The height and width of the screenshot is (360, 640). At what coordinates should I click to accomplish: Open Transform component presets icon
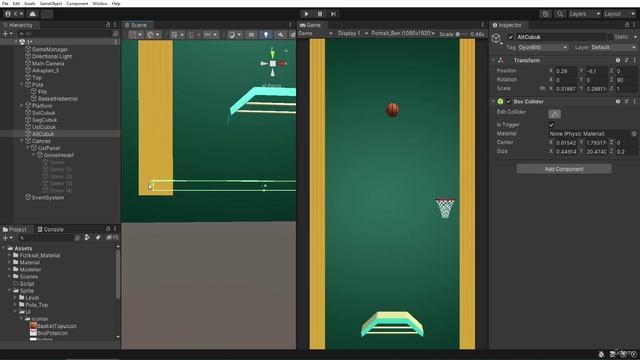tap(627, 60)
